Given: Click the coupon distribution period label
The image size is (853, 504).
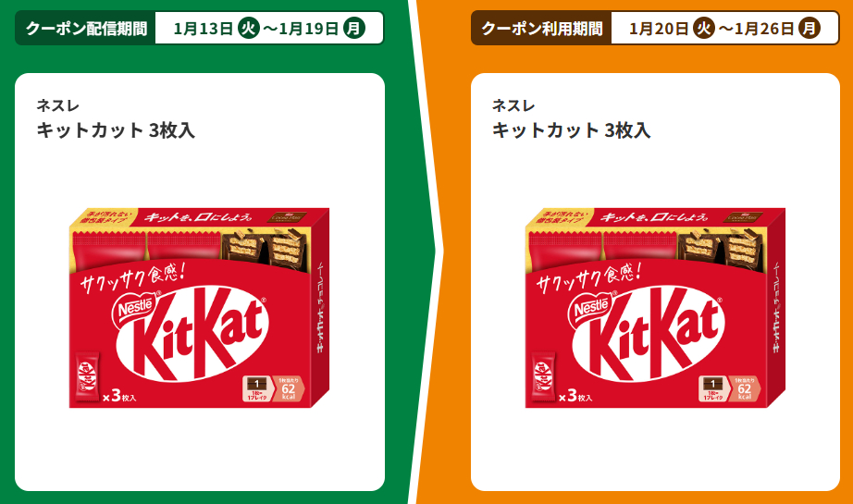Looking at the screenshot, I should [86, 29].
